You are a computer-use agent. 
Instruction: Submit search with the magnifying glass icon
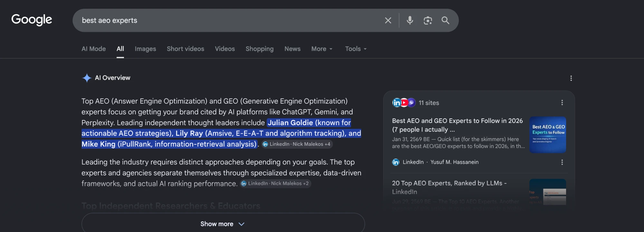coord(445,20)
